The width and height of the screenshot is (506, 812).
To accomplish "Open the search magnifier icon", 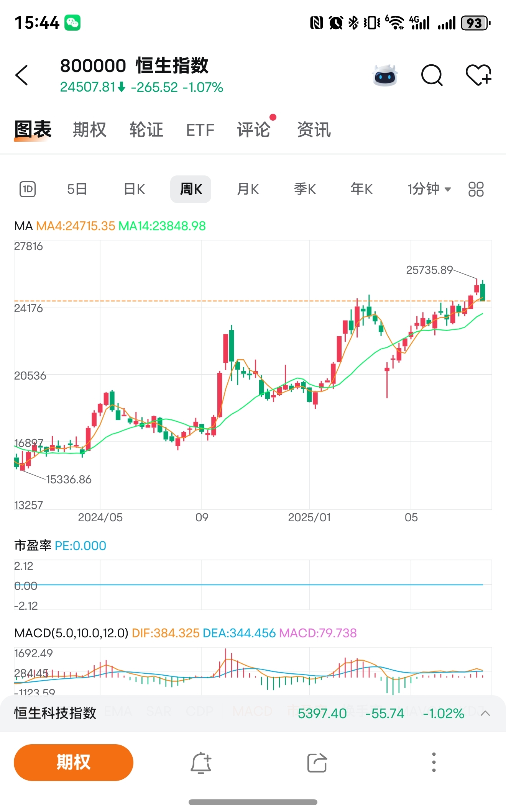I will tap(432, 75).
